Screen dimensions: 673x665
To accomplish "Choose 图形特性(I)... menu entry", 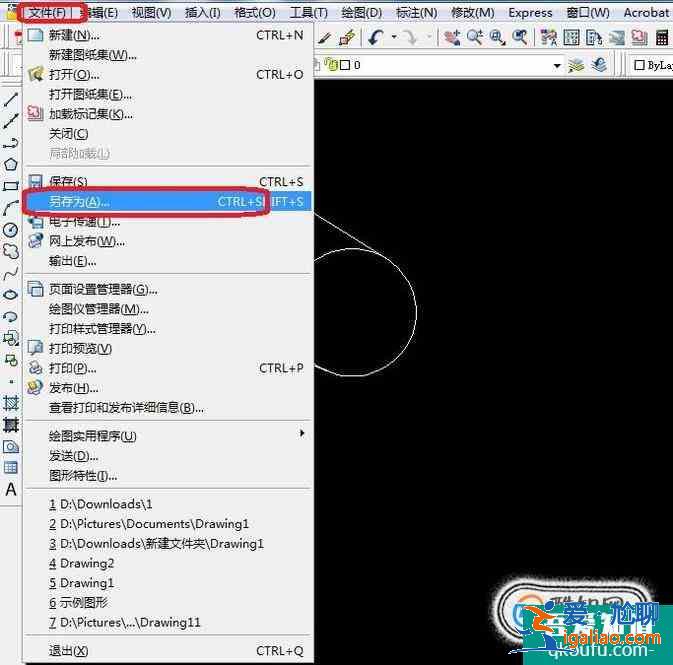I will coord(168,476).
